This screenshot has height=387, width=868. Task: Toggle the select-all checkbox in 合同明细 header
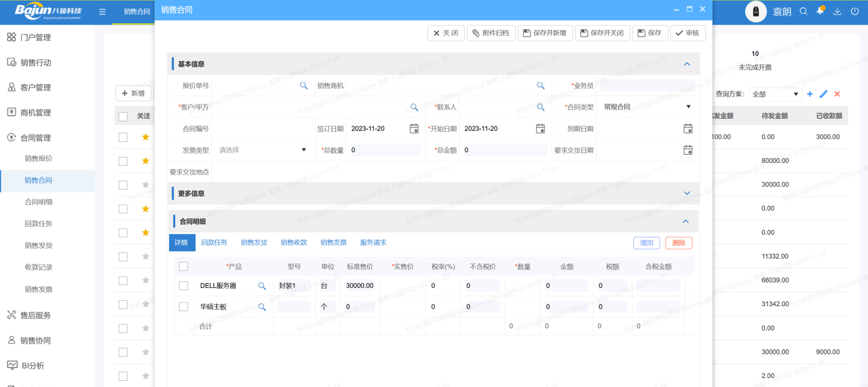point(183,267)
